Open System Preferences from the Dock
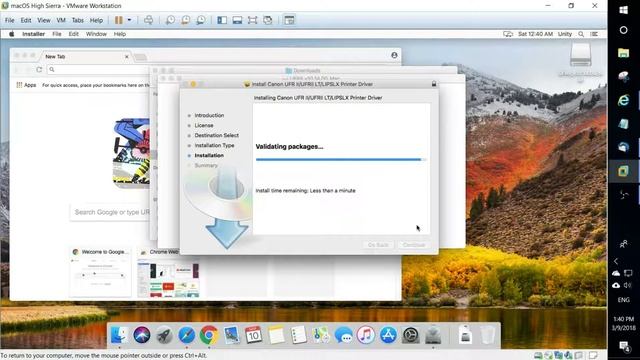The width and height of the screenshot is (640, 360). (411, 336)
